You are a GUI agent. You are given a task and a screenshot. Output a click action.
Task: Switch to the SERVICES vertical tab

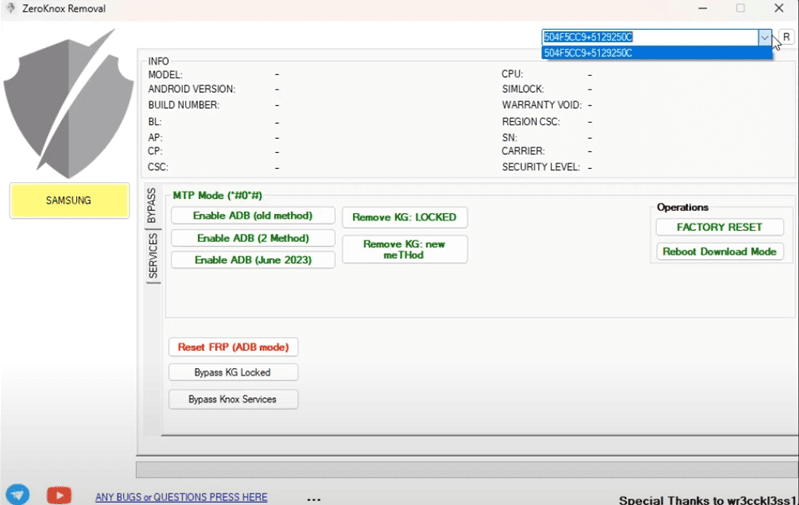pos(153,257)
